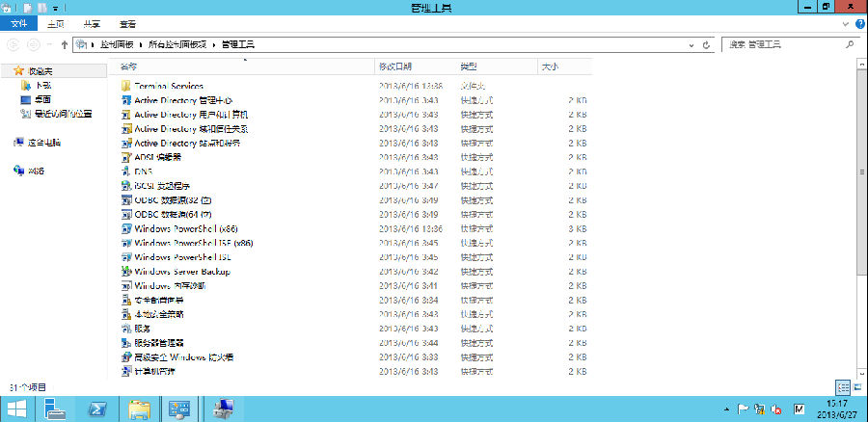The width and height of the screenshot is (868, 422).
Task: Click the 高级安全 Windows 防火墙 icon
Action: 125,356
